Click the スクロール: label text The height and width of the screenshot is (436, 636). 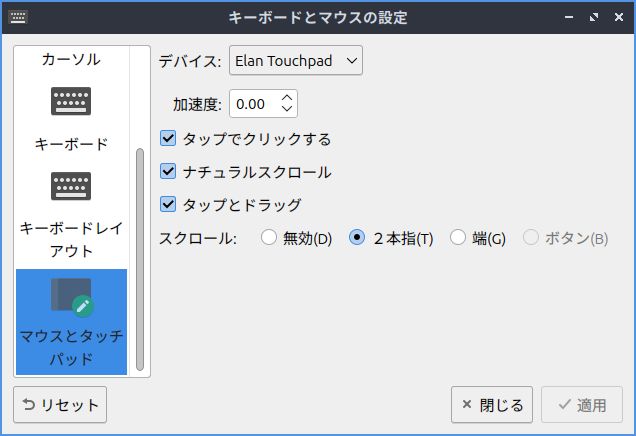(x=198, y=238)
